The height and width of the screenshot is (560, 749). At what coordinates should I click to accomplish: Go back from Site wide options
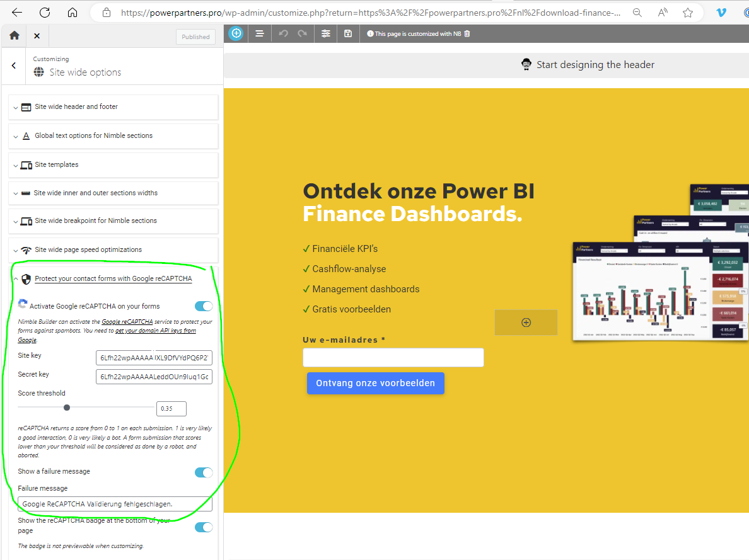click(x=14, y=66)
